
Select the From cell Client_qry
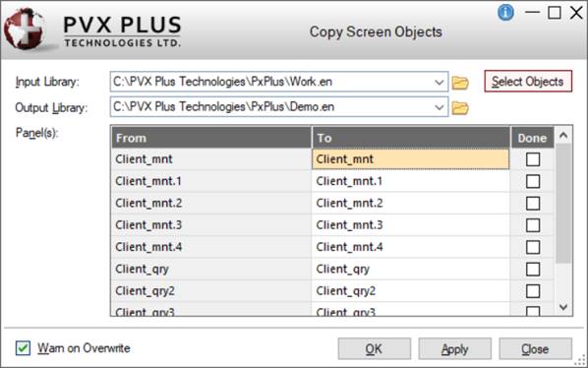(x=211, y=269)
